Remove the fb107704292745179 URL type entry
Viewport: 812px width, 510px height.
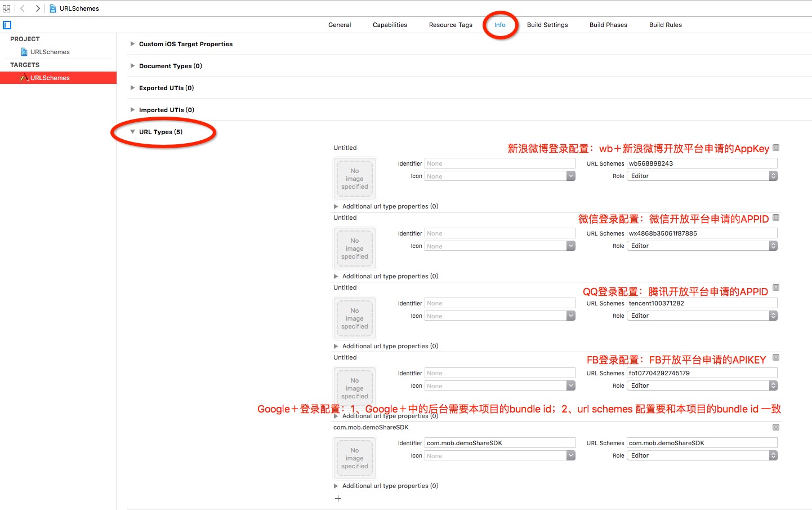coord(776,357)
